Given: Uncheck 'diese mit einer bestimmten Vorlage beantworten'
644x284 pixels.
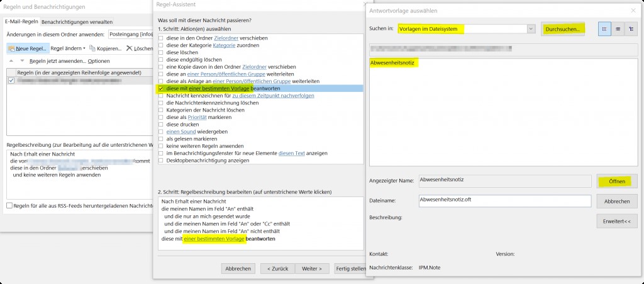Looking at the screenshot, I should point(162,88).
